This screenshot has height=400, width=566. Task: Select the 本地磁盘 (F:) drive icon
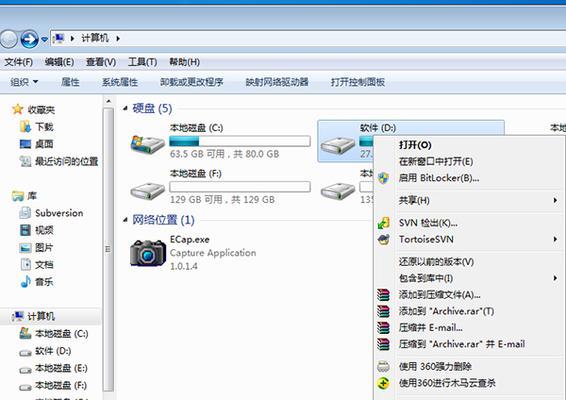147,191
